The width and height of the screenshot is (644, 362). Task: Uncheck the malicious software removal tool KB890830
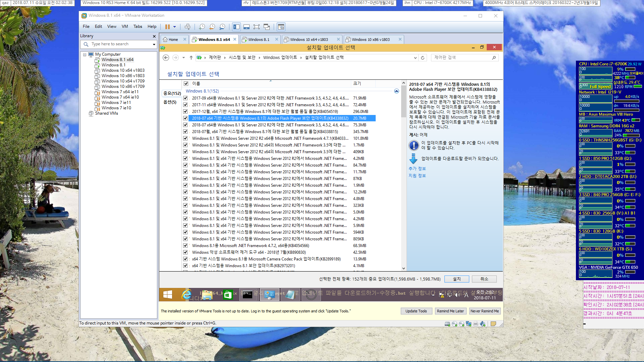(x=185, y=252)
